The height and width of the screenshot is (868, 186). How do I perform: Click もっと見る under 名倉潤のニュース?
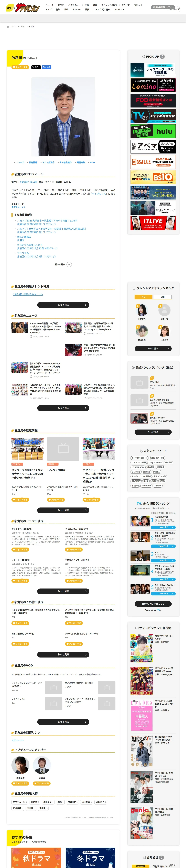63,408
